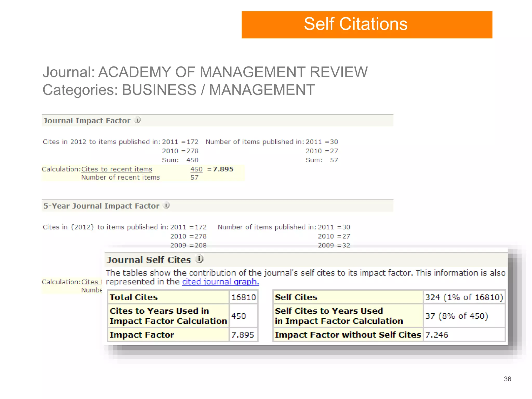
Task: Select the Total Cites value 16810
Action: coord(243,297)
